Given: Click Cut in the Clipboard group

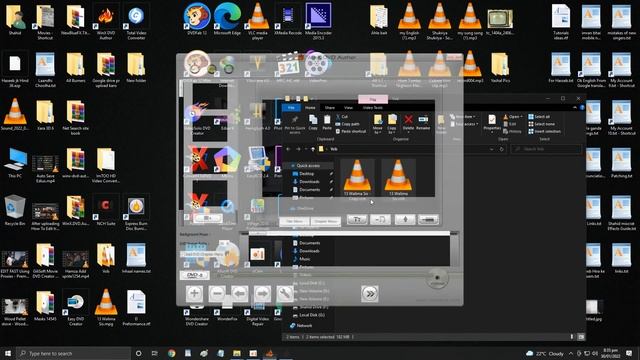Looking at the screenshot, I should pyautogui.click(x=342, y=117).
